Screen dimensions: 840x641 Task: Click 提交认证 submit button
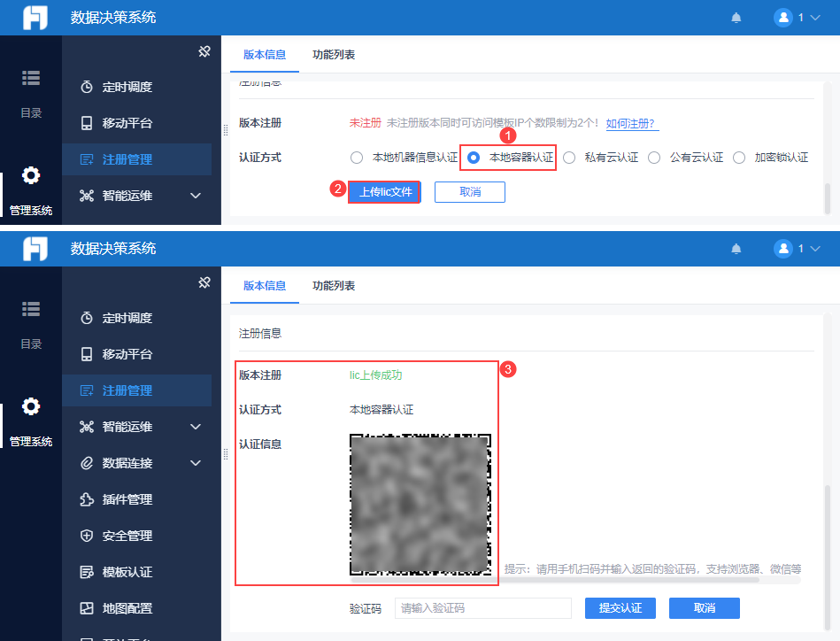click(x=620, y=608)
